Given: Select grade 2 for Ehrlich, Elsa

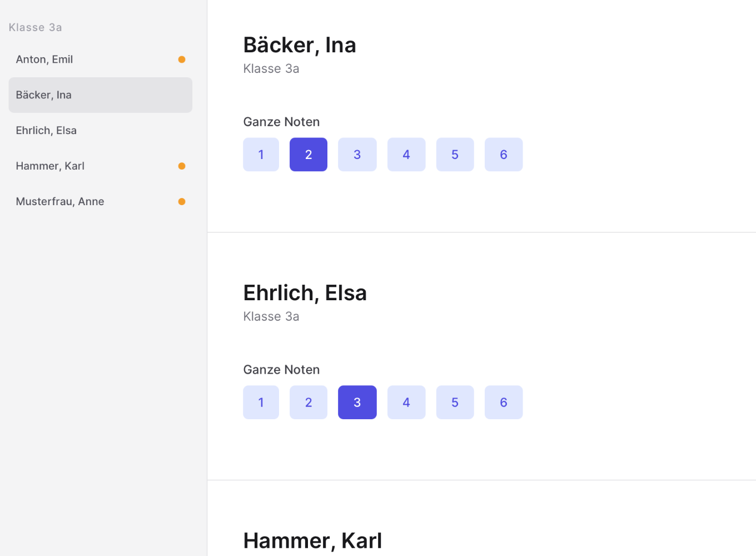Looking at the screenshot, I should [x=308, y=402].
